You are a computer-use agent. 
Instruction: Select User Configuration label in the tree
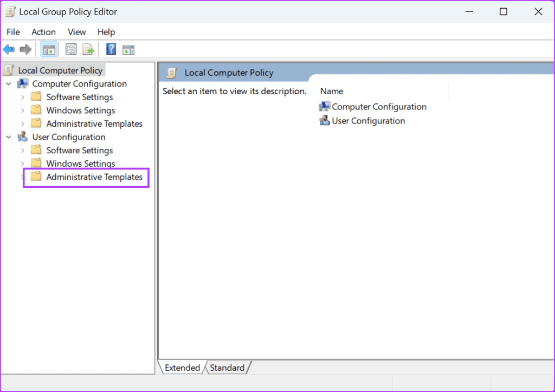tap(69, 137)
